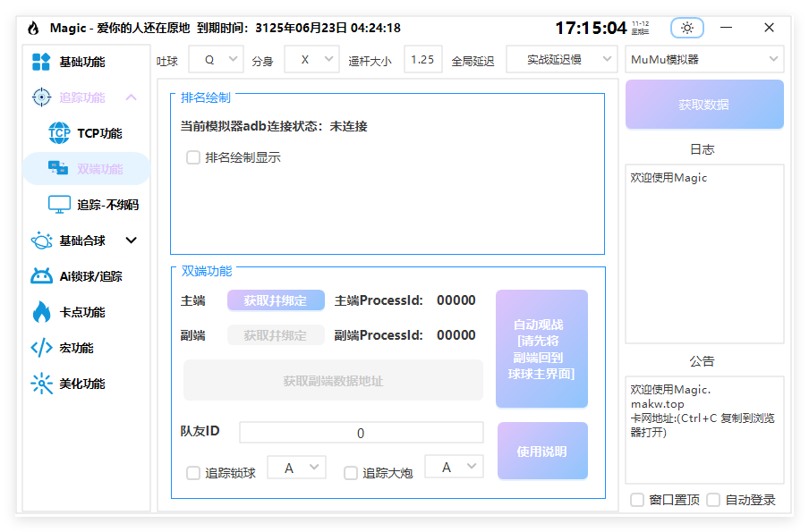Toggle the light/dark theme switch
The image size is (809, 532).
pyautogui.click(x=686, y=29)
